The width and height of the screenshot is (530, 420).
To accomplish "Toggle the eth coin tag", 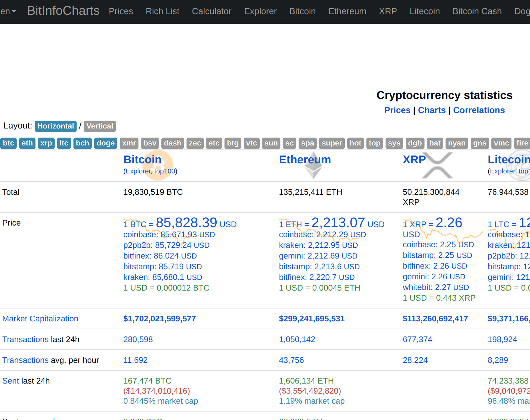I will 27,143.
